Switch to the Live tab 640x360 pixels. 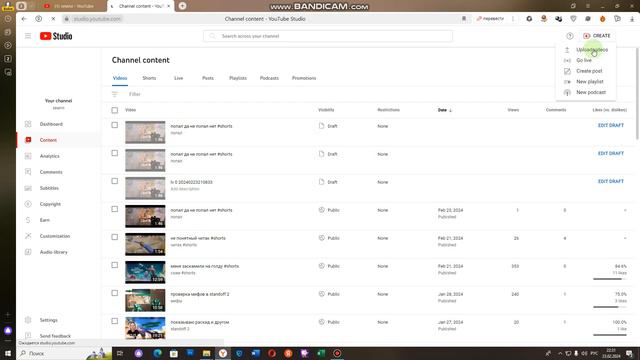(x=179, y=78)
